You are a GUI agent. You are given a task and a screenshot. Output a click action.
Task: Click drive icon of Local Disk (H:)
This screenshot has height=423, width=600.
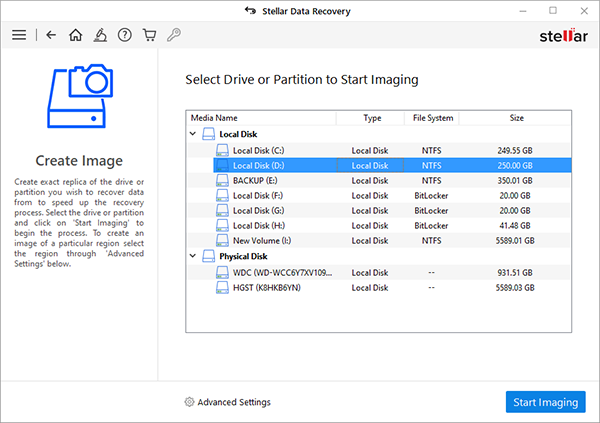tap(222, 225)
